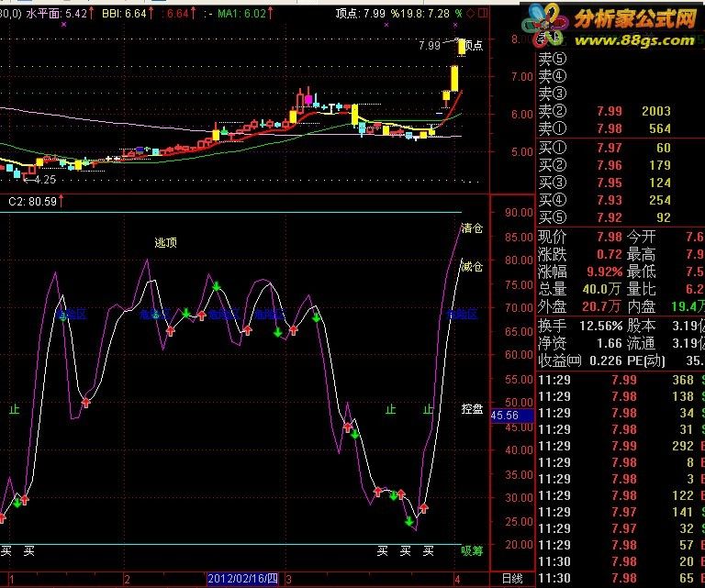Click the 清仓 label
This screenshot has height=588, width=705.
click(472, 228)
